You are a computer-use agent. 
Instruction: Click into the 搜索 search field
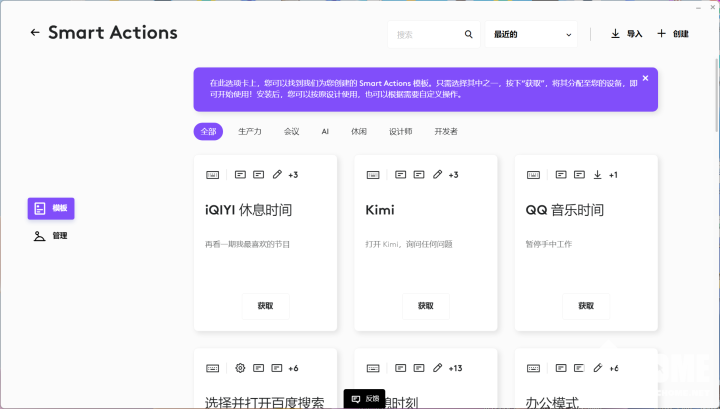pos(433,34)
